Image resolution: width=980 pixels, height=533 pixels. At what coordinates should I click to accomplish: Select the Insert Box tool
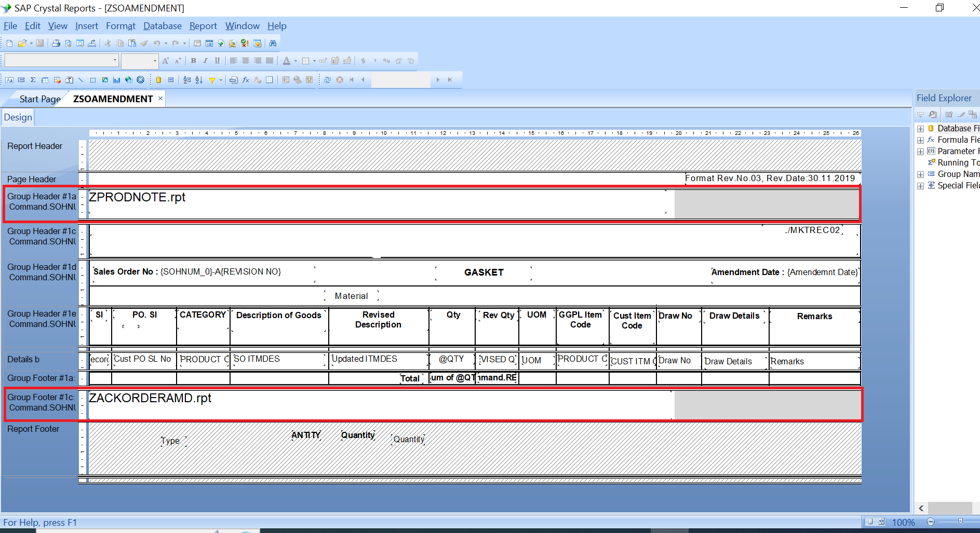pyautogui.click(x=93, y=80)
